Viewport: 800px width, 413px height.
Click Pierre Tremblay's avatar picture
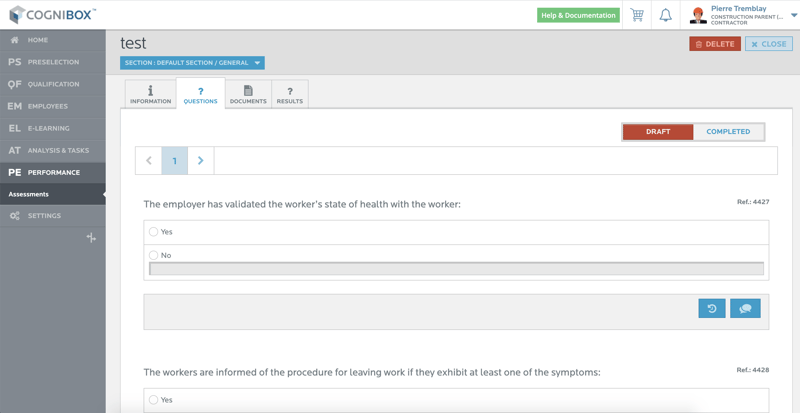[697, 15]
